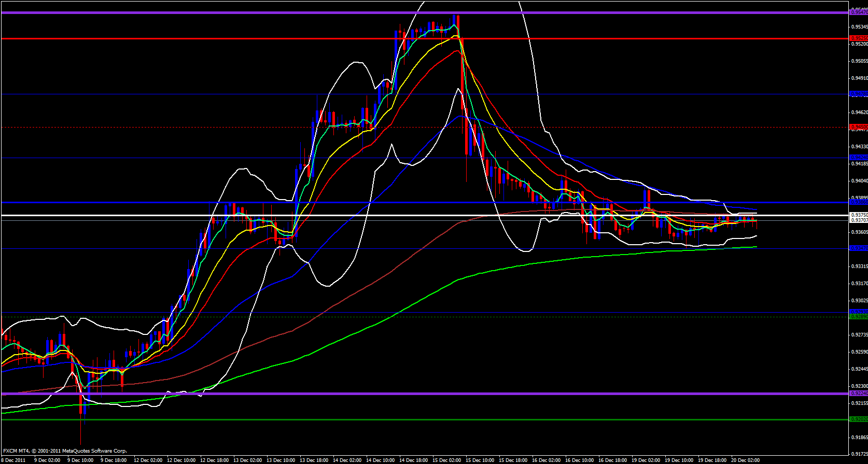Click the 16 Dec 10:00 time label
Image resolution: width=868 pixels, height=464 pixels.
tap(579, 460)
